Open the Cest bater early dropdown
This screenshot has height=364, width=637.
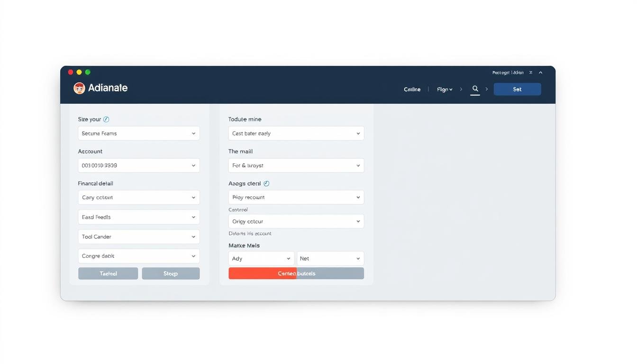tap(296, 133)
